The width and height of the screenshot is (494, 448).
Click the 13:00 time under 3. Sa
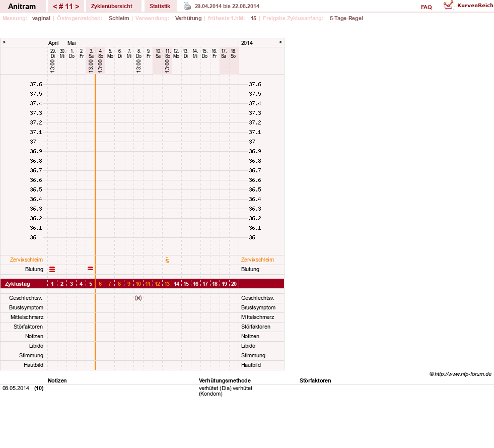(91, 66)
